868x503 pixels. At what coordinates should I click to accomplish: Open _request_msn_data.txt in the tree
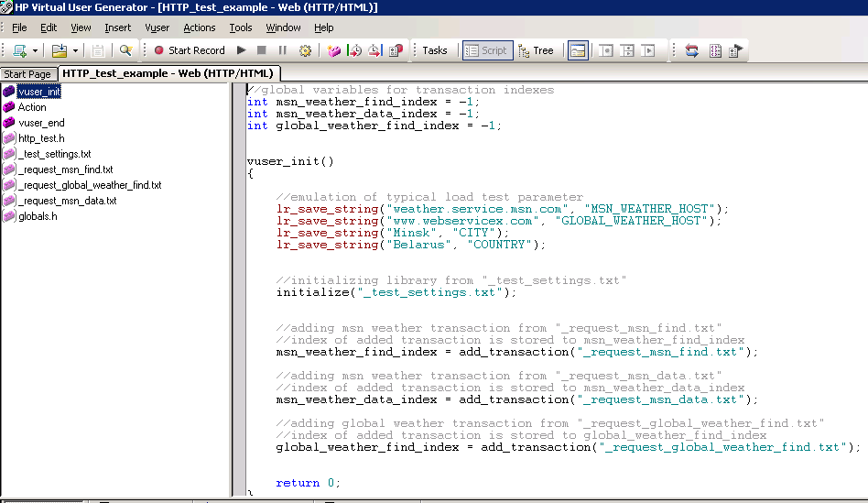coord(68,200)
